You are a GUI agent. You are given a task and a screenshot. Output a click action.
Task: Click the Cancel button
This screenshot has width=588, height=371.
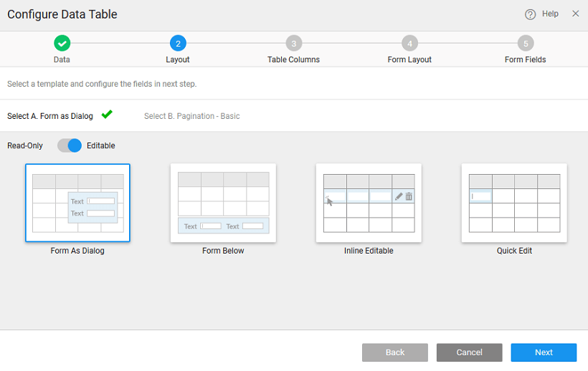tap(469, 352)
